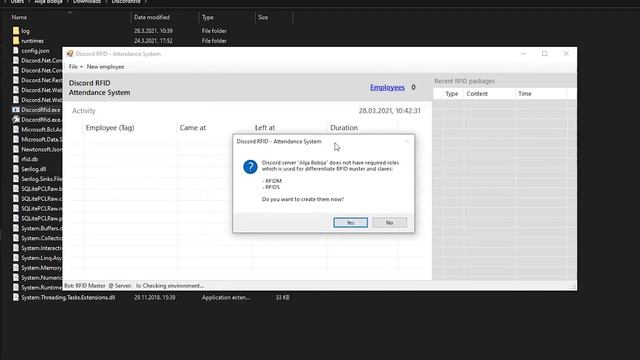Click the System.Runtime file icon
The image size is (640, 360).
[16, 287]
